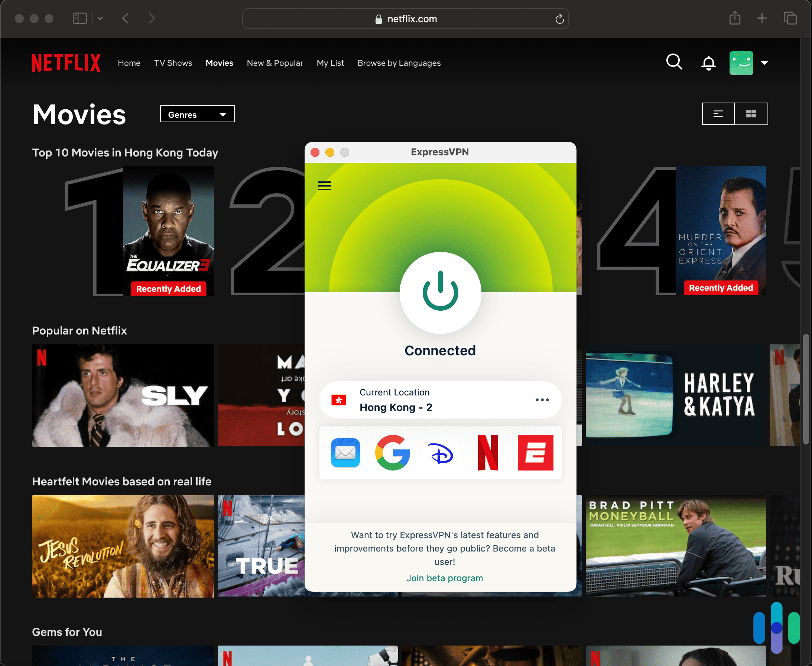Viewport: 812px width, 666px height.
Task: Launch Netflix shortcut in ExpressVPN
Action: [x=488, y=453]
